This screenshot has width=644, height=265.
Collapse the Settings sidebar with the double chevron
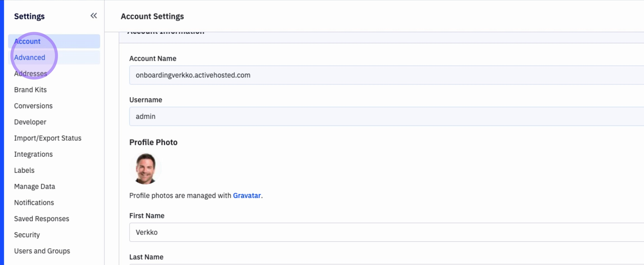94,16
